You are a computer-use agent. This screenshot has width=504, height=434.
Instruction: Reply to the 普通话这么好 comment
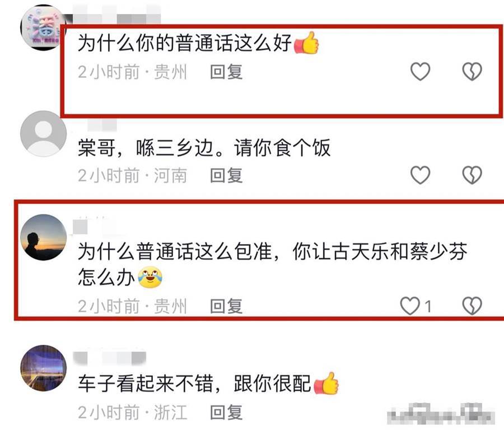pyautogui.click(x=226, y=71)
